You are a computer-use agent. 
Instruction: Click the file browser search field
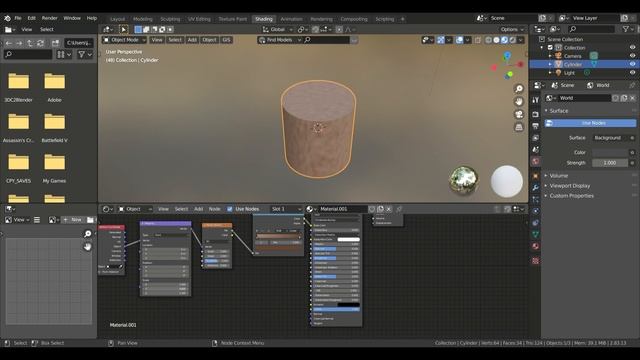click(28, 54)
